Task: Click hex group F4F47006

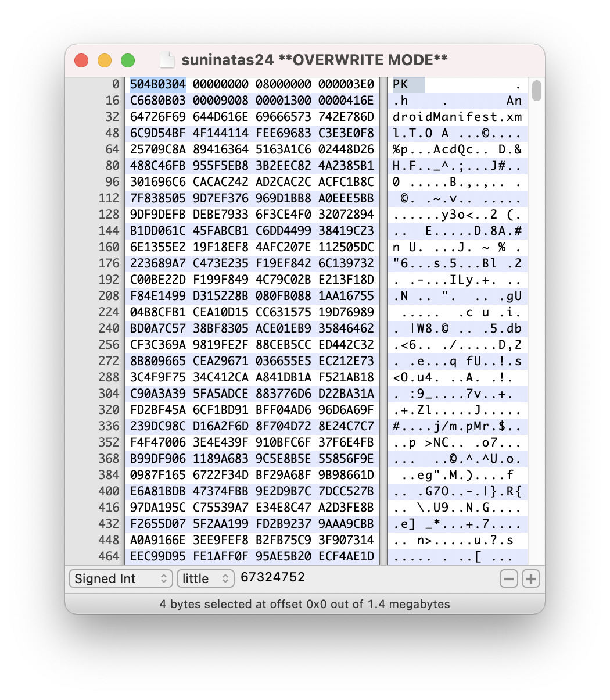Action: [158, 442]
